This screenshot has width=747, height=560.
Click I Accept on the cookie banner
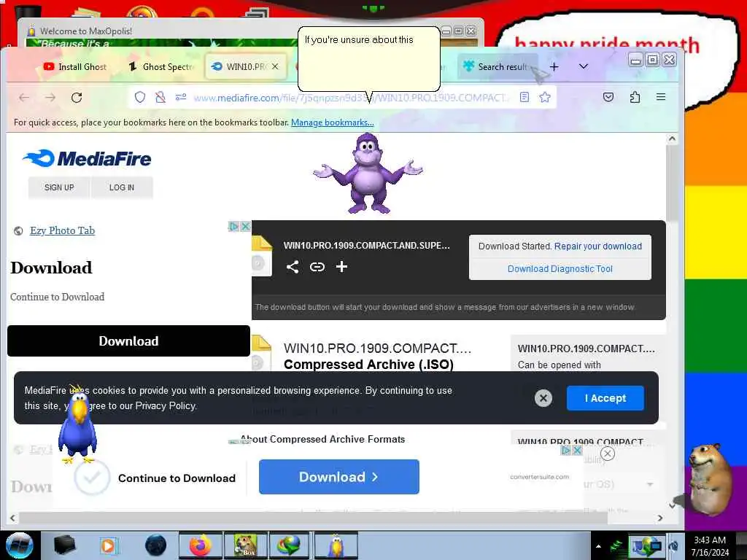tap(605, 398)
